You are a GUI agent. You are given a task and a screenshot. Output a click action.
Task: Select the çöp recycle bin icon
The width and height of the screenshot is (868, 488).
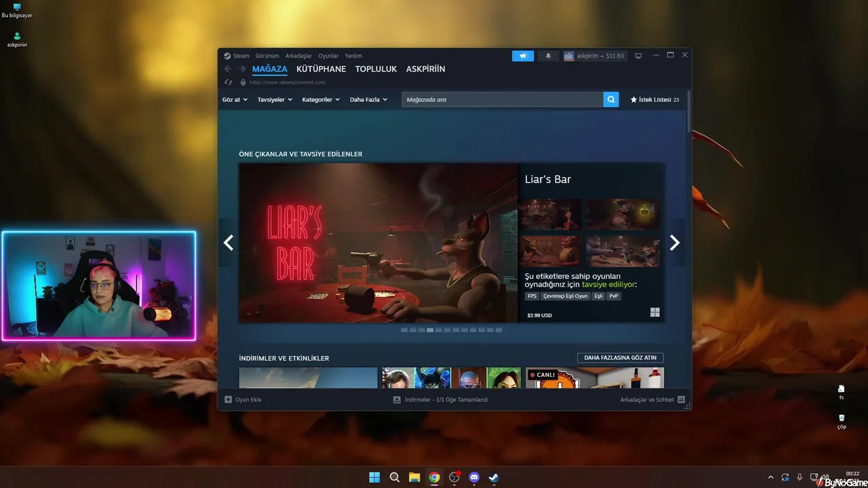click(x=842, y=422)
